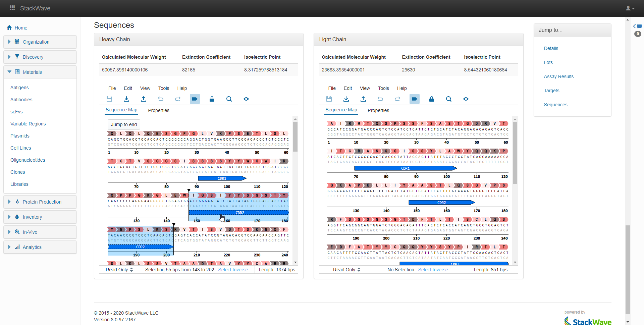
Task: Click the Heavy Chain save icon
Action: pos(109,99)
